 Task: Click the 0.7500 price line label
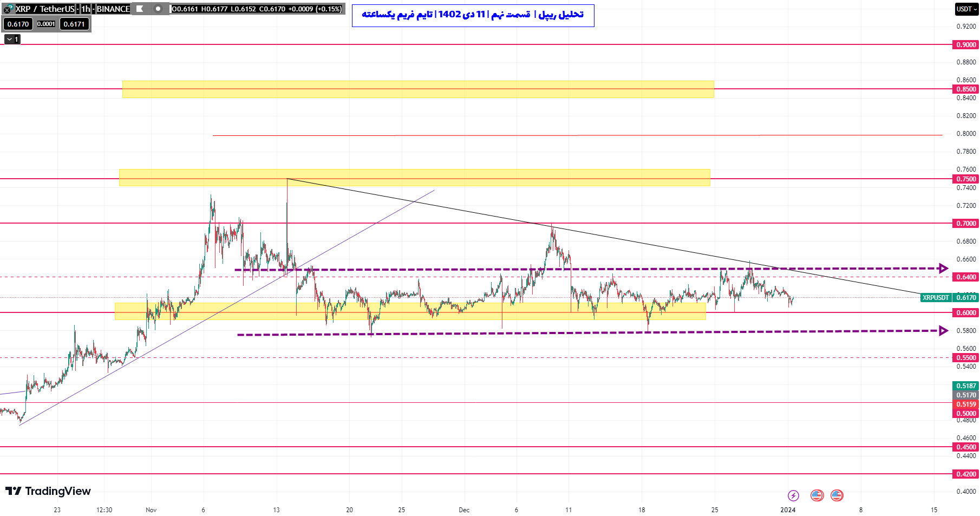tap(966, 179)
